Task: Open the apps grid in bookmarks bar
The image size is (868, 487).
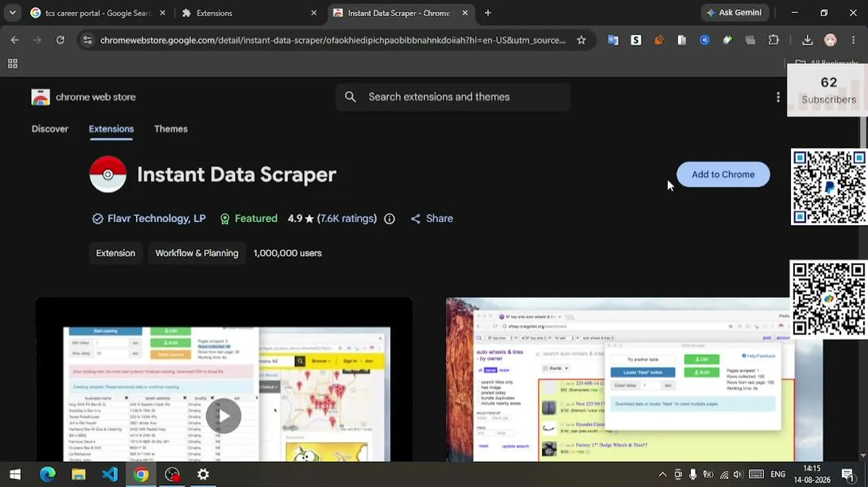Action: pyautogui.click(x=12, y=64)
